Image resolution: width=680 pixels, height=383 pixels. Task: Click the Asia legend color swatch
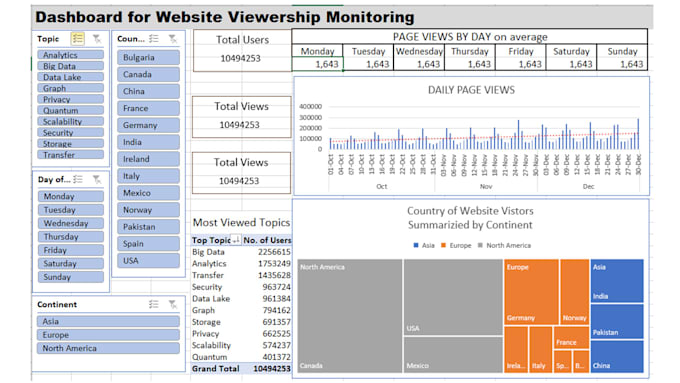tap(416, 245)
